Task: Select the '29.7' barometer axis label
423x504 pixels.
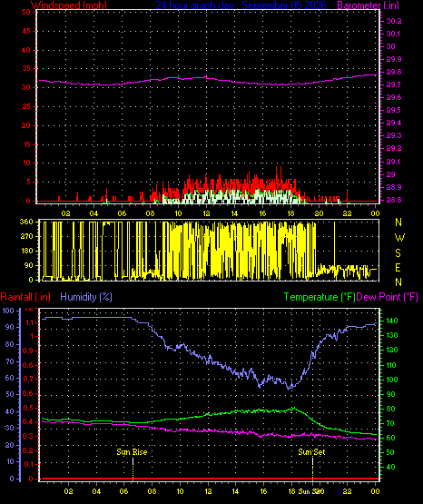Action: [x=394, y=84]
